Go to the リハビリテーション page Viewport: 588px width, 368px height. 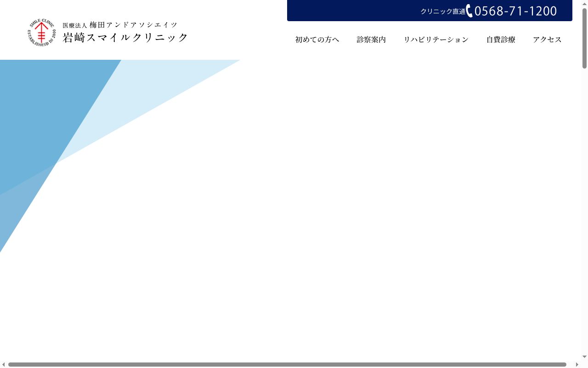[436, 40]
